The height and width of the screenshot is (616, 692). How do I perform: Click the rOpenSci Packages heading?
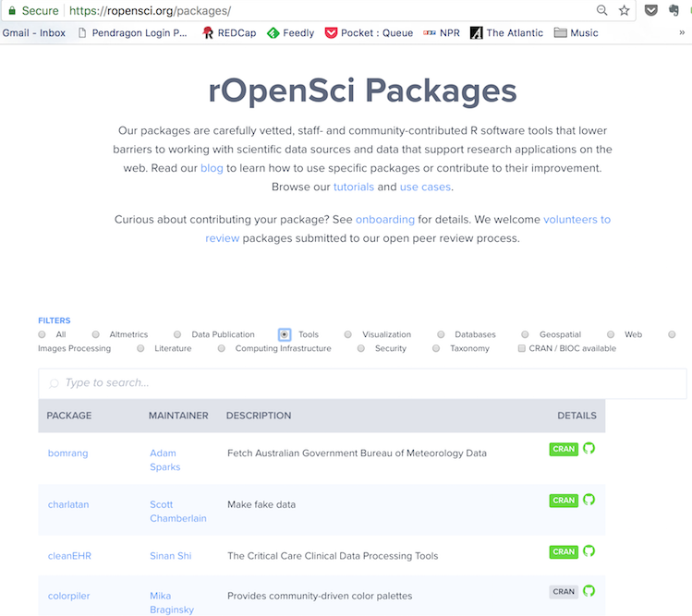(x=362, y=91)
